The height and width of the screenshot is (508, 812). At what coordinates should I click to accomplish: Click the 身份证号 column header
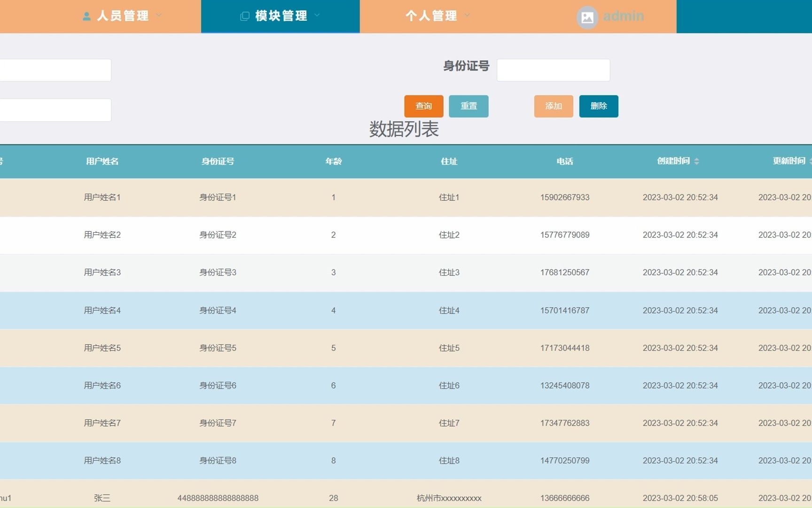pyautogui.click(x=218, y=161)
